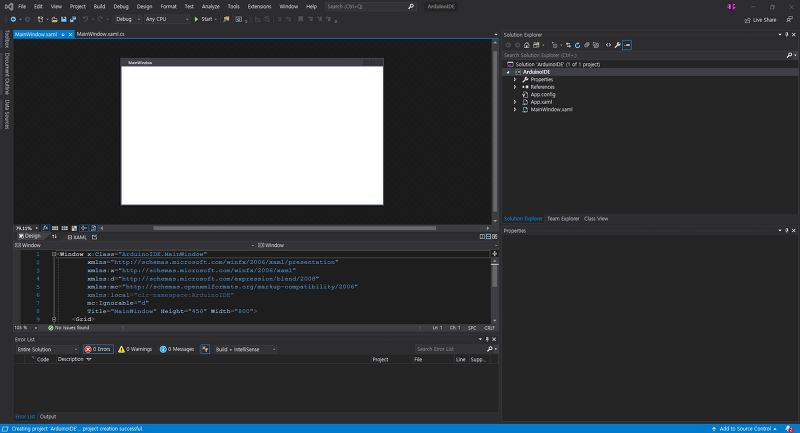Click the Navigate Backward toolbar icon
Image resolution: width=800 pixels, height=433 pixels.
tap(13, 19)
